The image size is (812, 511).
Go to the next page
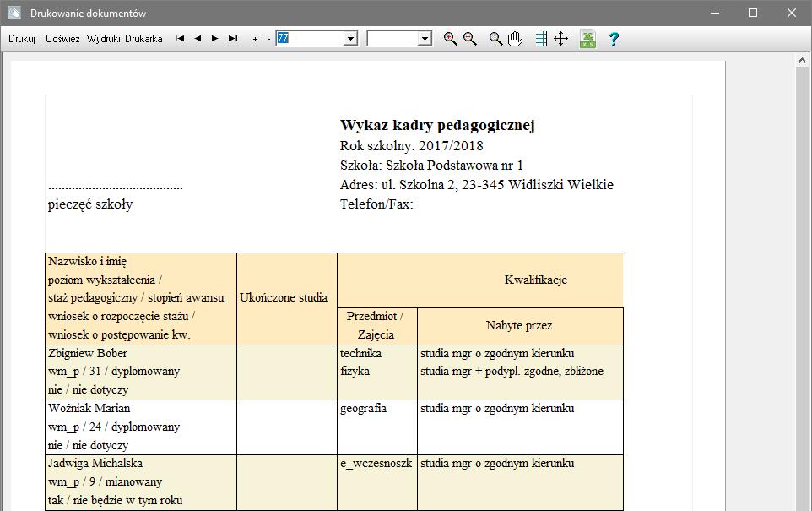pyautogui.click(x=215, y=39)
